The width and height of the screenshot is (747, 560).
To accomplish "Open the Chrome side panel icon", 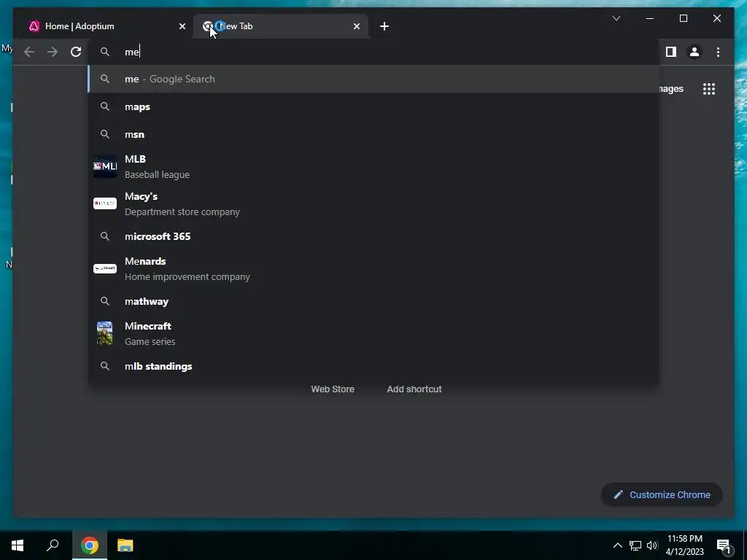I will click(671, 52).
